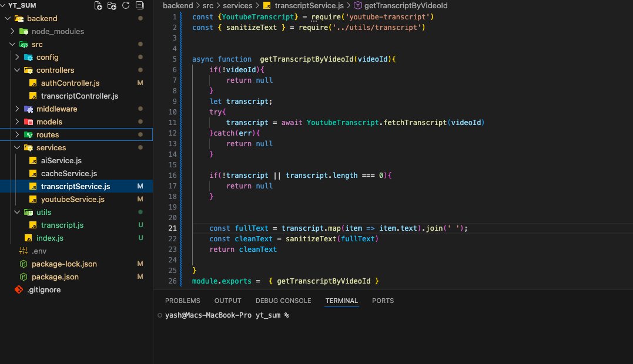This screenshot has height=364, width=633.
Task: Open package-lock.json file
Action: tap(64, 264)
